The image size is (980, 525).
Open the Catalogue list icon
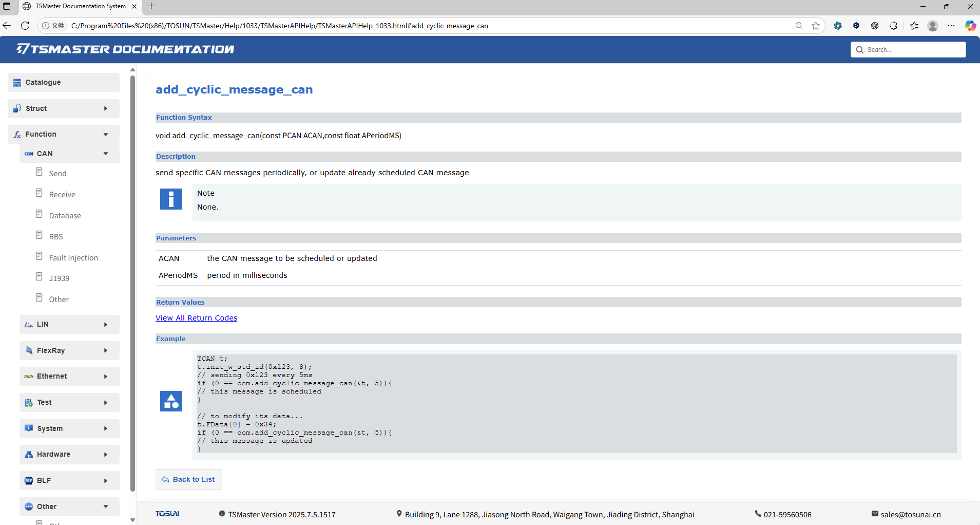point(17,83)
